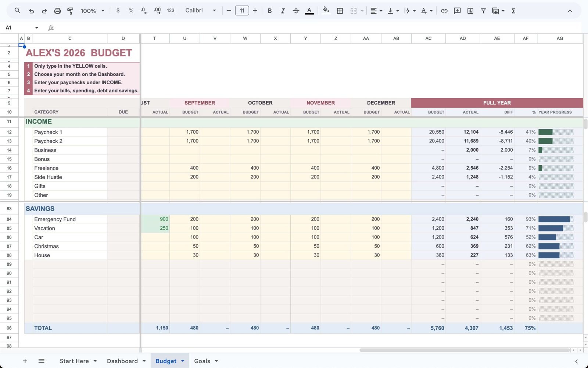Open text wrapping dropdown
Image resolution: width=588 pixels, height=368 pixels.
(x=409, y=11)
